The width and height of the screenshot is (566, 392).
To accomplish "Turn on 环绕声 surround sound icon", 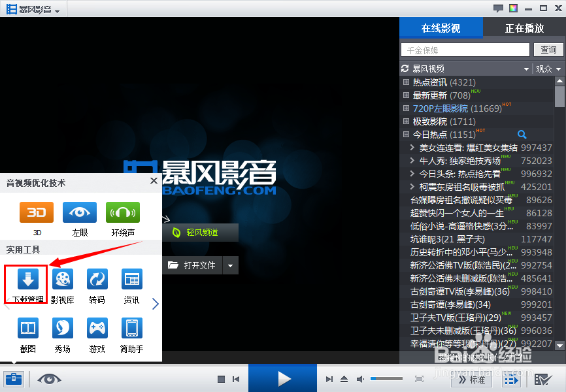I will (x=123, y=212).
